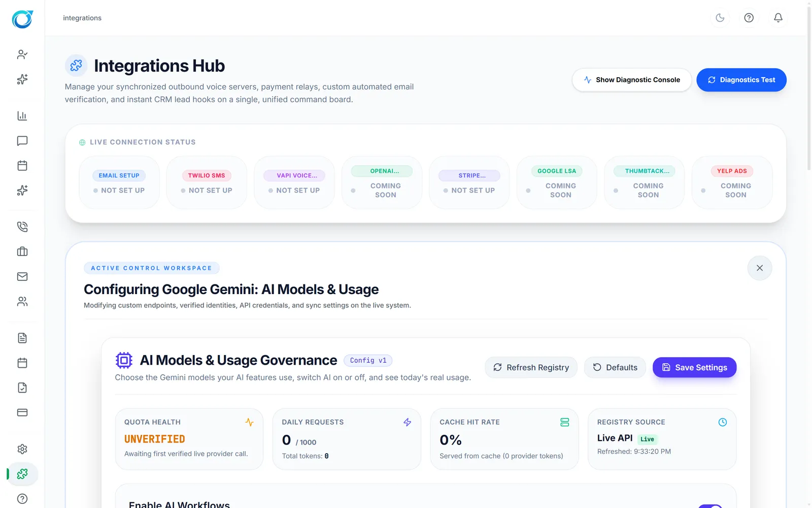Image resolution: width=812 pixels, height=508 pixels.
Task: Run the Diagnostics Test
Action: pos(741,80)
